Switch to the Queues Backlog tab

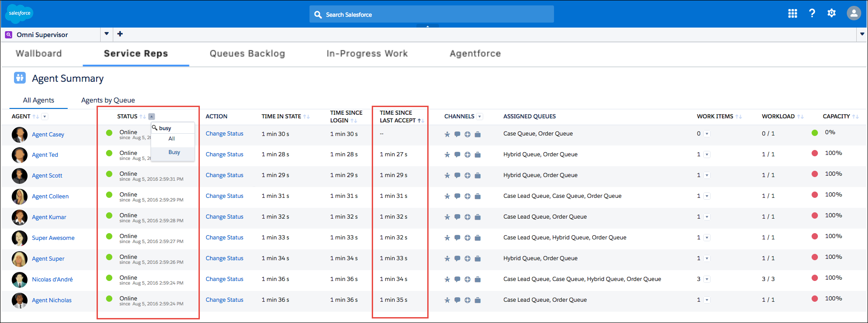click(247, 53)
